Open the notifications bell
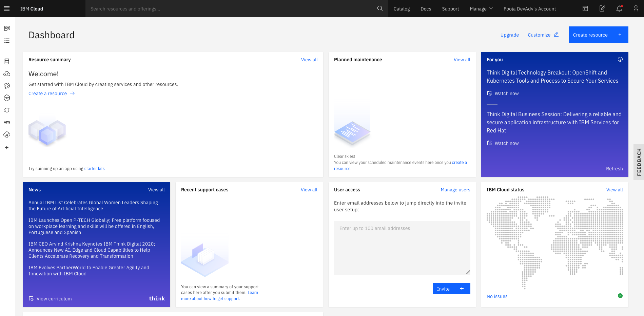The width and height of the screenshot is (644, 316). [619, 8]
